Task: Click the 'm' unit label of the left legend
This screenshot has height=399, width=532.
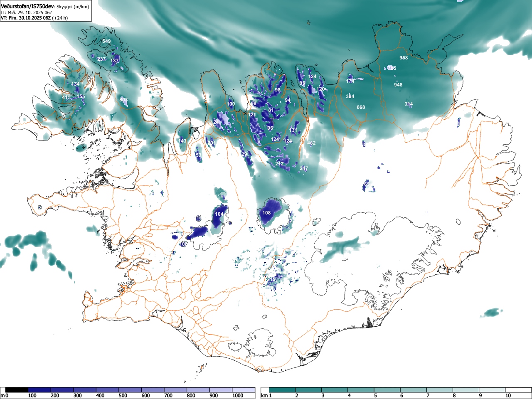Action: [x=2, y=396]
